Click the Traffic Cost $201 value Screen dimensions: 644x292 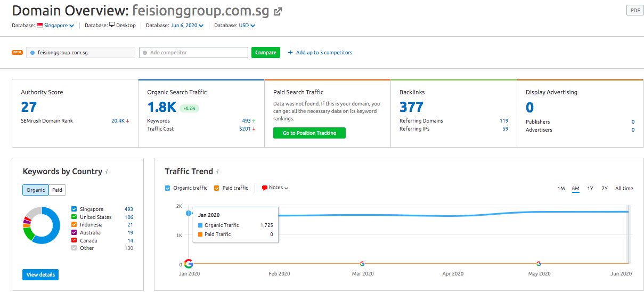[x=245, y=129]
